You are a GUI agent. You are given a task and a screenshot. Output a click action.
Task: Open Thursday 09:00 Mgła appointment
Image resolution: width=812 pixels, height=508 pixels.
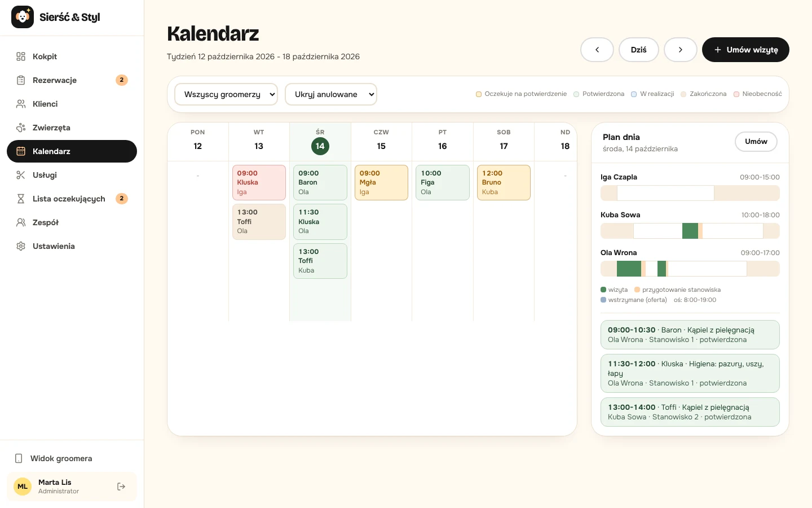381,182
